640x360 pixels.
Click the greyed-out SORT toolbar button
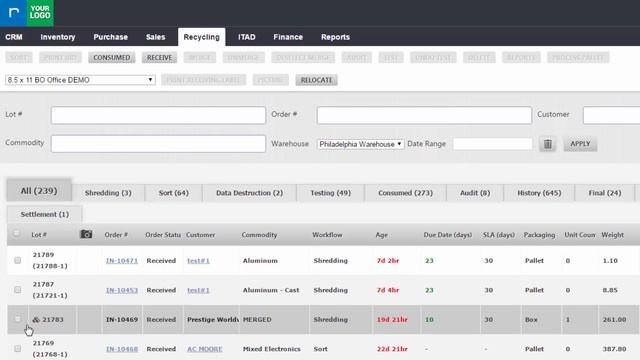[x=19, y=58]
